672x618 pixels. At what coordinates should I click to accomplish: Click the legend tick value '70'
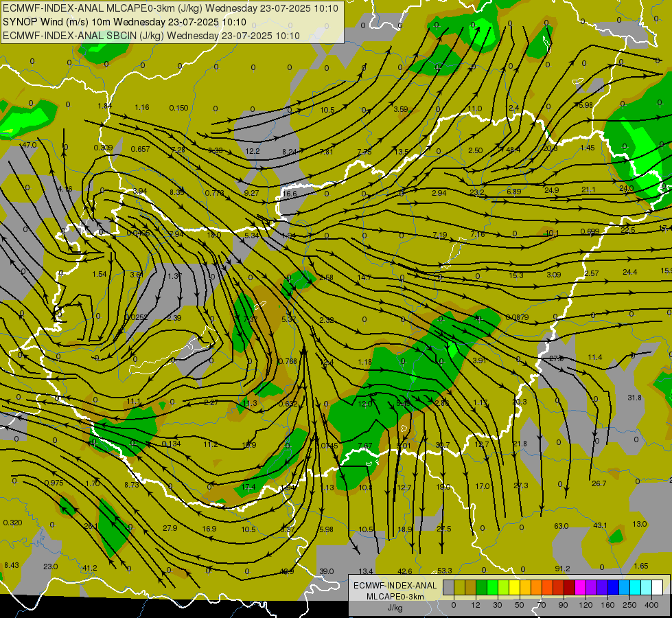tap(542, 605)
